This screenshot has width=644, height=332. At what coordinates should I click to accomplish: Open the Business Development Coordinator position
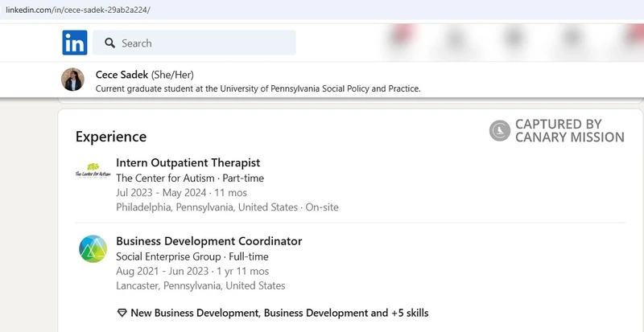[209, 241]
